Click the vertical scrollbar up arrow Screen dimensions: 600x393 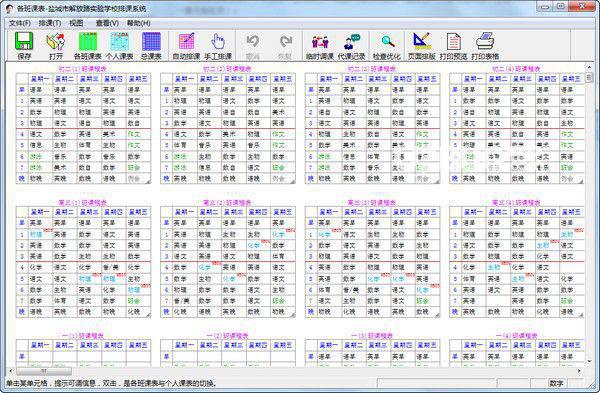coord(589,67)
